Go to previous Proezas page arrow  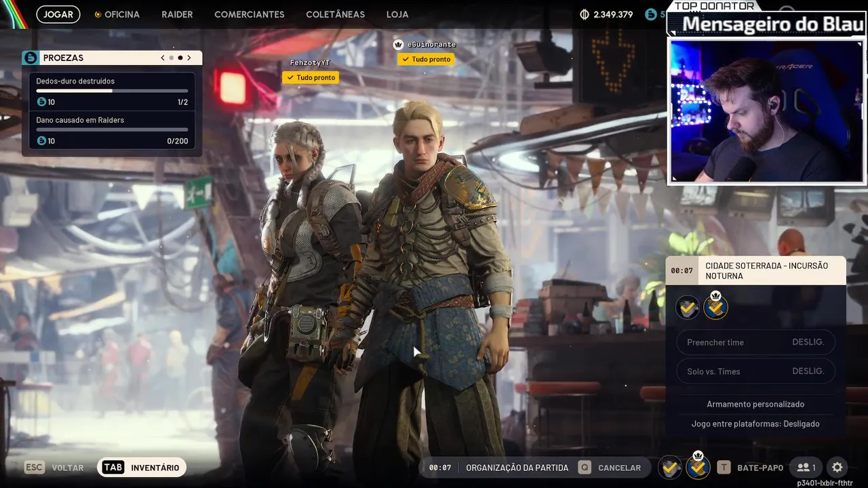[x=163, y=58]
